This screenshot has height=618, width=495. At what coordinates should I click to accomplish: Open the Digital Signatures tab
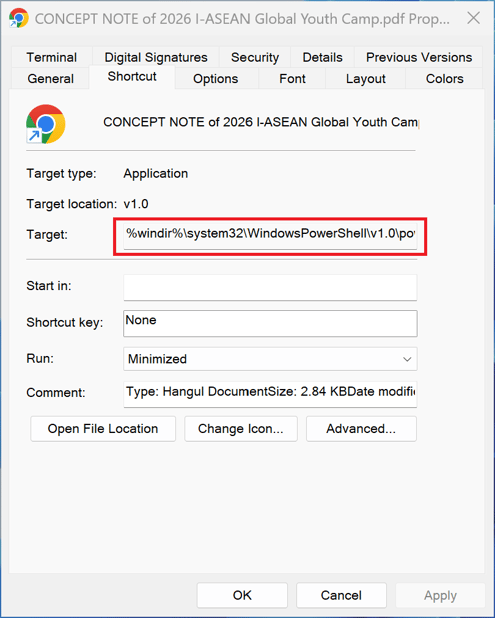coord(156,57)
